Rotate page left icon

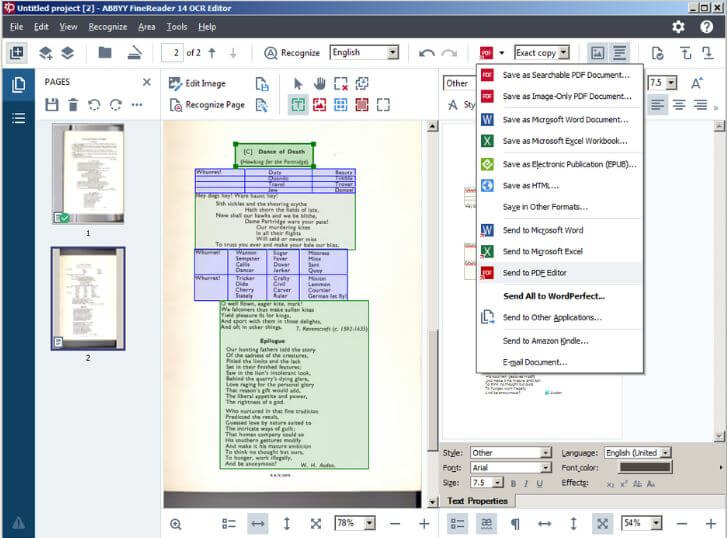coord(94,105)
